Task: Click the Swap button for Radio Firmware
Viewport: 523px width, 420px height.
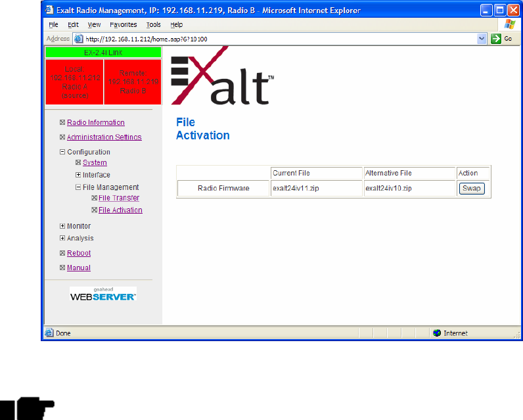Action: [472, 189]
